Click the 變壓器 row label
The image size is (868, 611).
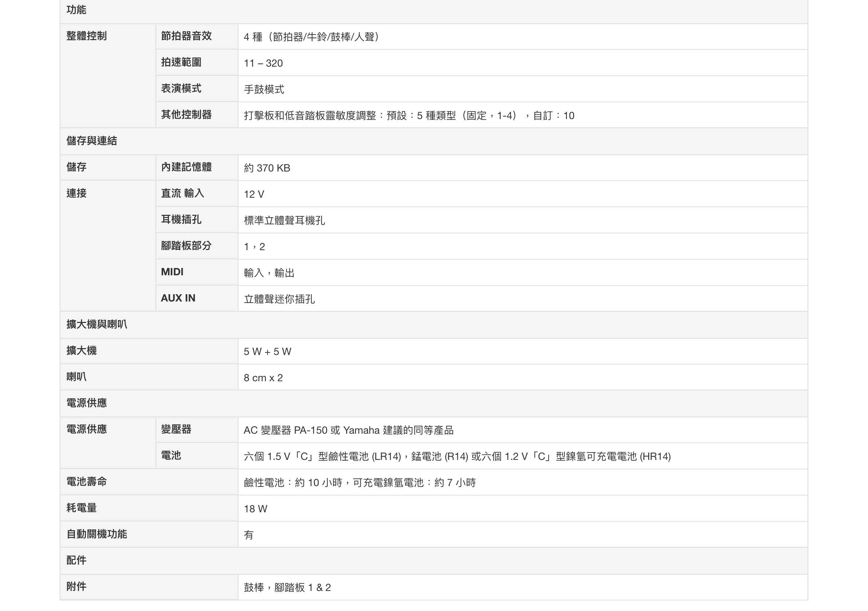[176, 429]
